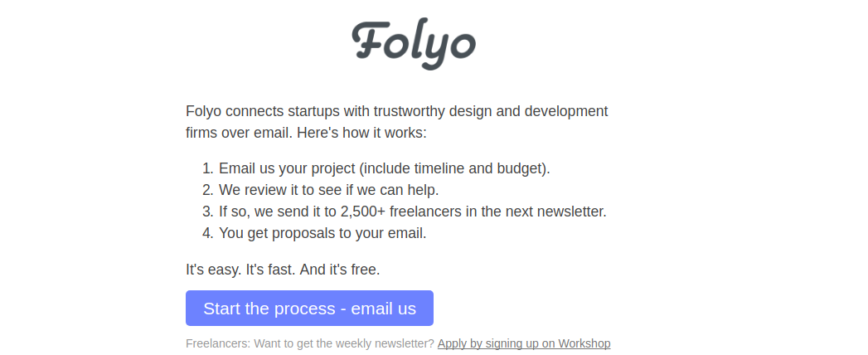Click the list number '1.' marker
Viewport: 868px width, 355px height.
tap(207, 168)
